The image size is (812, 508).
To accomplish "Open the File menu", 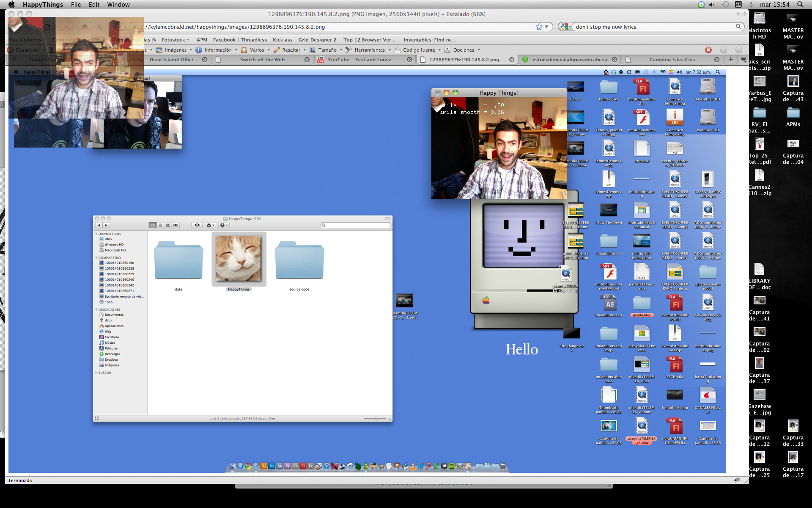I will tap(76, 4).
